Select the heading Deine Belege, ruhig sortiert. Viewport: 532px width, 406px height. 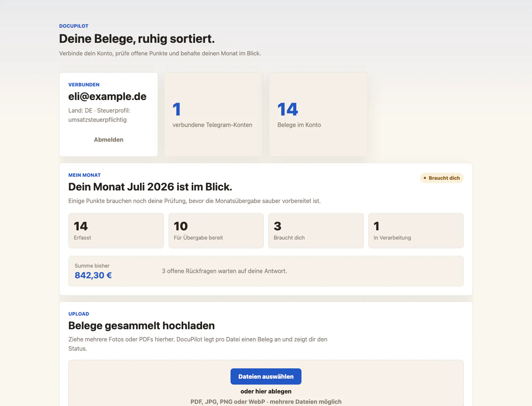coord(137,39)
